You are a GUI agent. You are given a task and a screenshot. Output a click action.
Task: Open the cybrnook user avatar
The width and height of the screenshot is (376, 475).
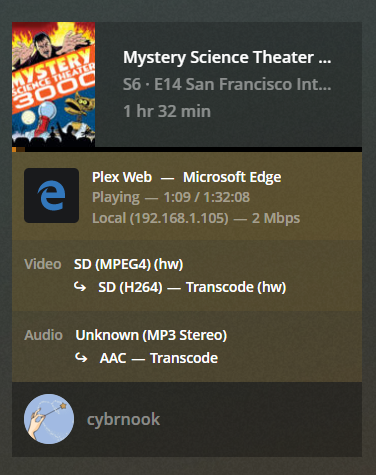tap(49, 419)
